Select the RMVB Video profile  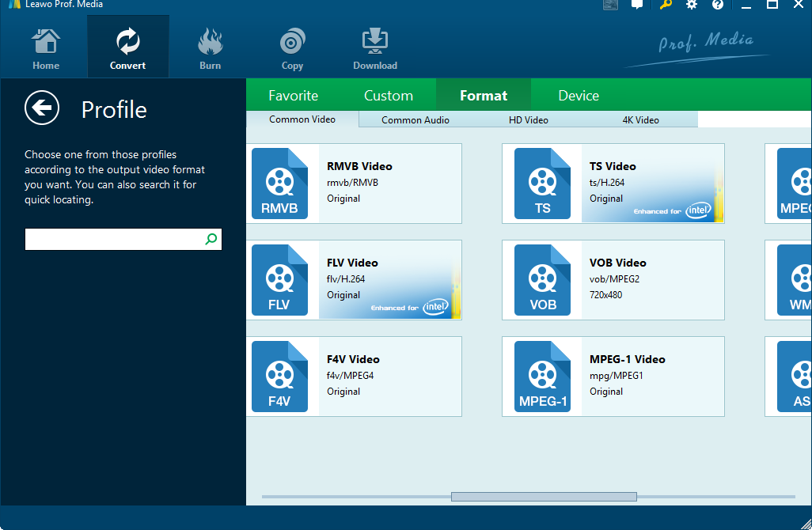click(x=354, y=184)
